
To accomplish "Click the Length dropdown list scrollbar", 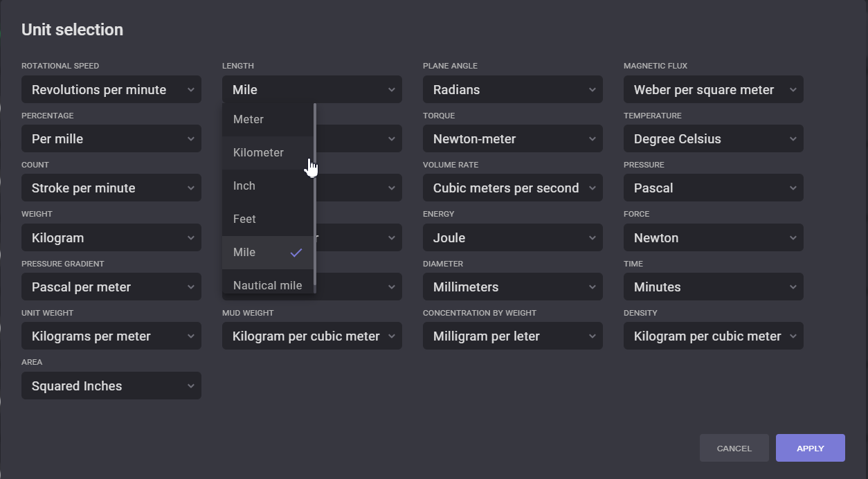I will point(315,194).
